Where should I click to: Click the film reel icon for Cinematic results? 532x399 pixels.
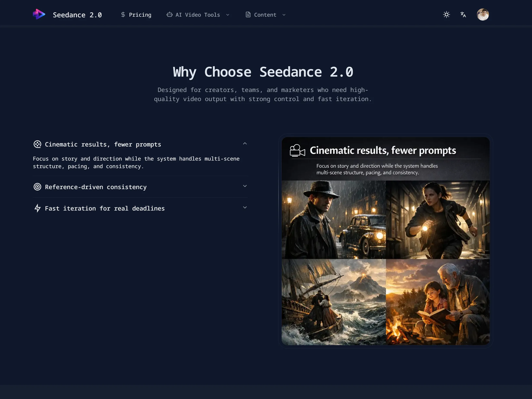[x=37, y=144]
